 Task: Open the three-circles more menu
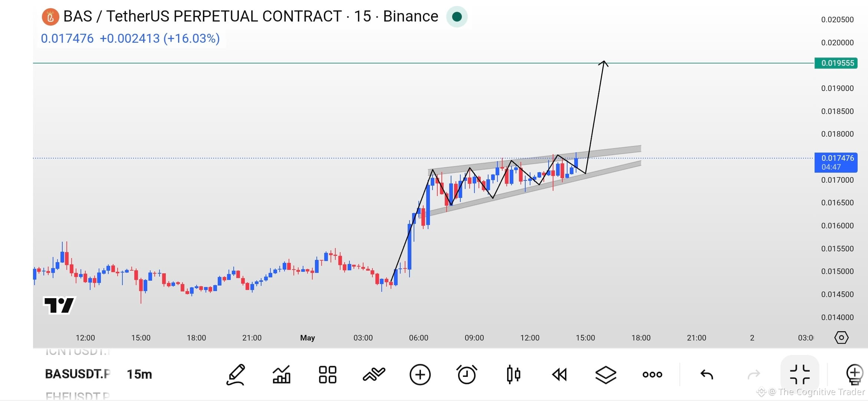652,375
